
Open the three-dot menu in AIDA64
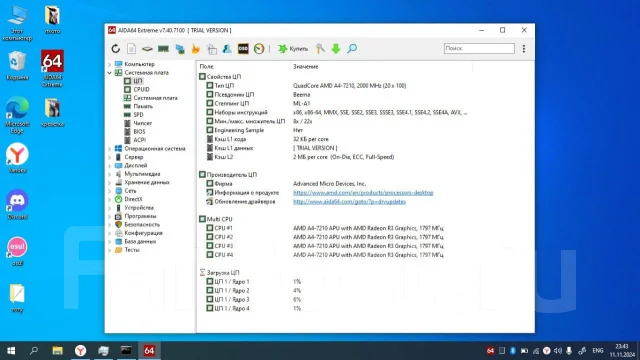(524, 49)
